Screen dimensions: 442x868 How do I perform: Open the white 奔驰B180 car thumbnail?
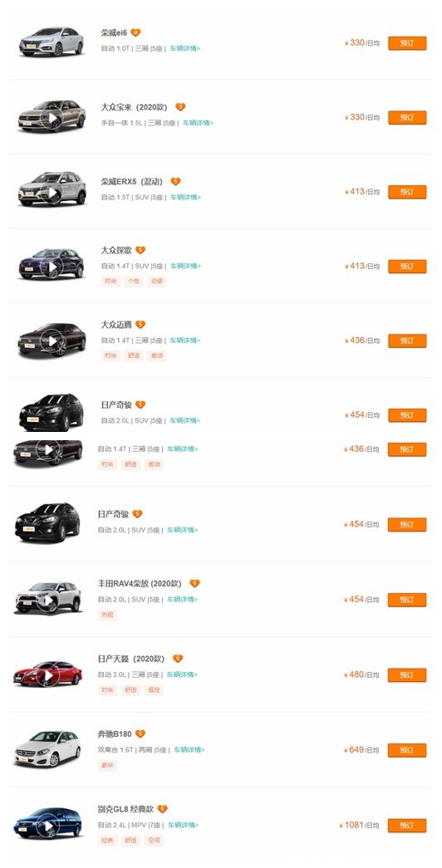click(47, 749)
